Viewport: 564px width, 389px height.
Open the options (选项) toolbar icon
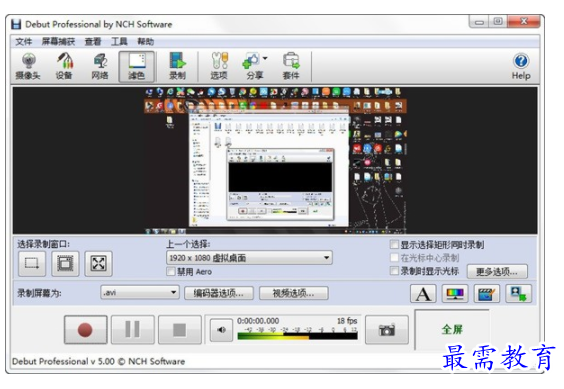coord(219,66)
